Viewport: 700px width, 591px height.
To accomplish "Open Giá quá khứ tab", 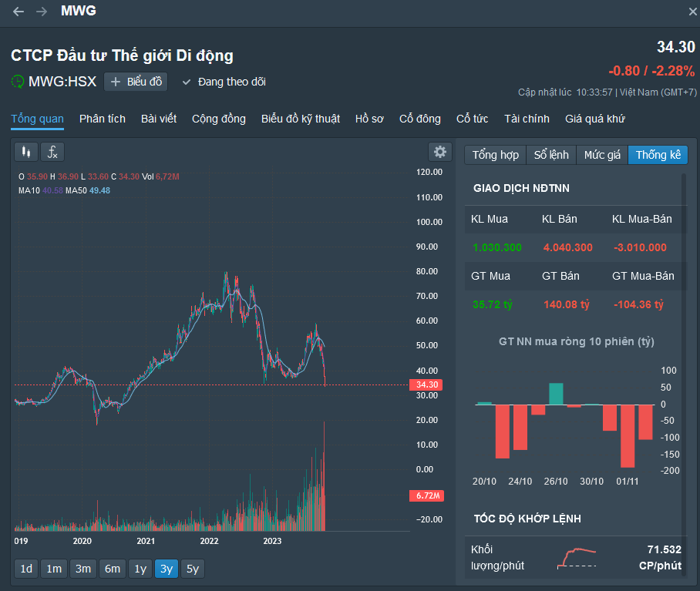I will [x=594, y=119].
